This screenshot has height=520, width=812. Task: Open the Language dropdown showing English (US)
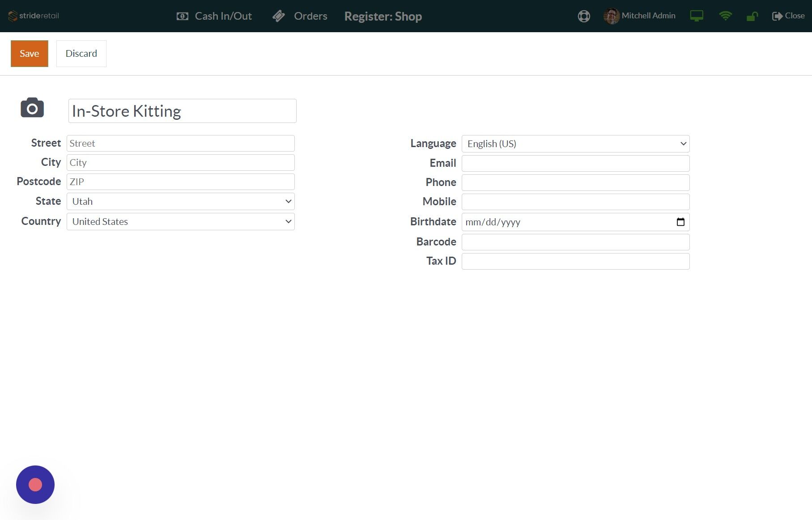pyautogui.click(x=575, y=144)
